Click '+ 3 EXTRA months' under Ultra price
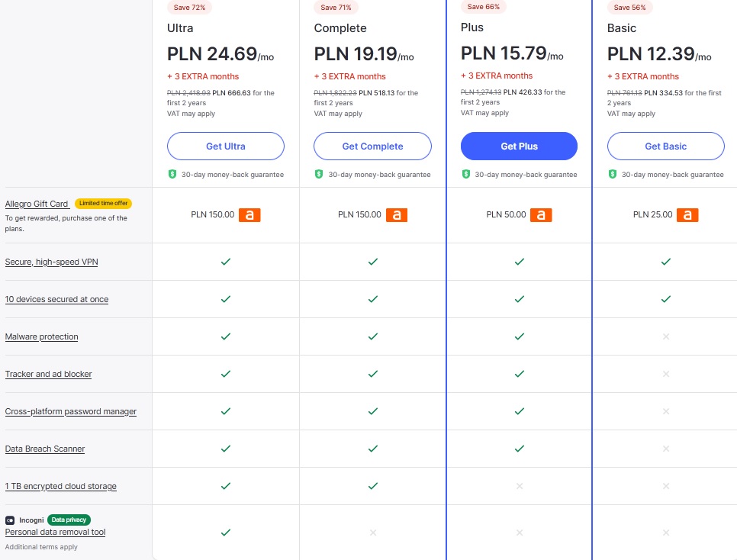737x560 pixels. (x=203, y=76)
